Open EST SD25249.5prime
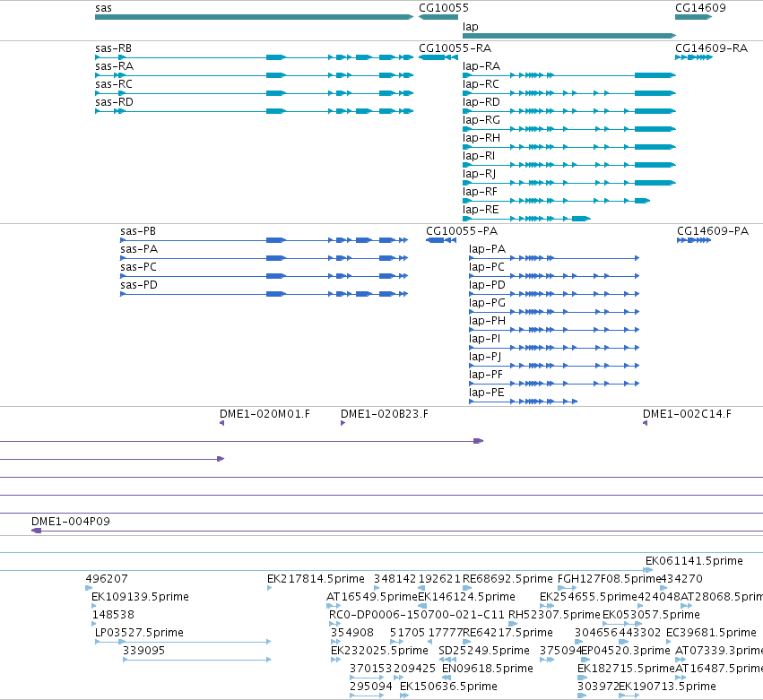This screenshot has width=763, height=700. tap(483, 651)
